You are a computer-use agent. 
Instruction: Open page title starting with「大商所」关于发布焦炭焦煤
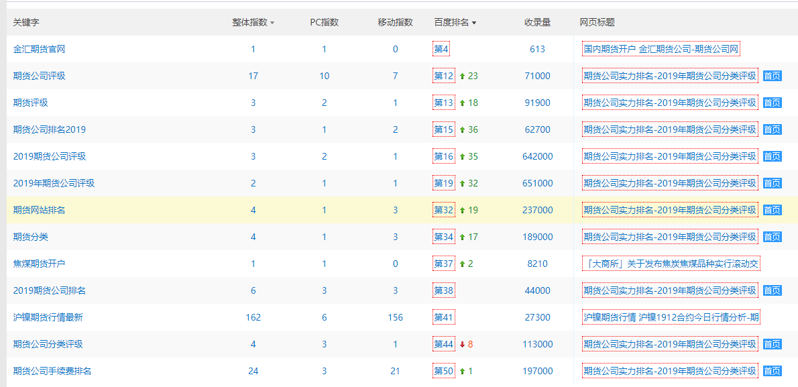tap(671, 264)
